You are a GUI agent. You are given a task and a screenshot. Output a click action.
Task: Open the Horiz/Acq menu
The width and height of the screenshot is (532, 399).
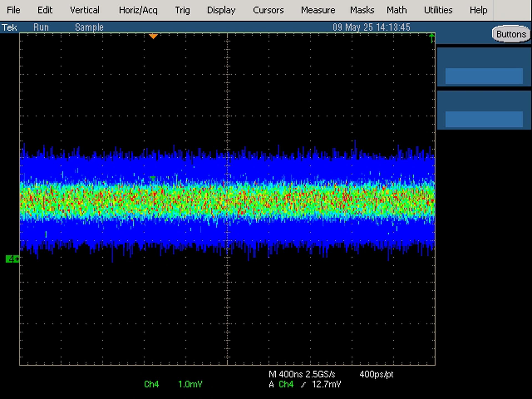tap(138, 10)
